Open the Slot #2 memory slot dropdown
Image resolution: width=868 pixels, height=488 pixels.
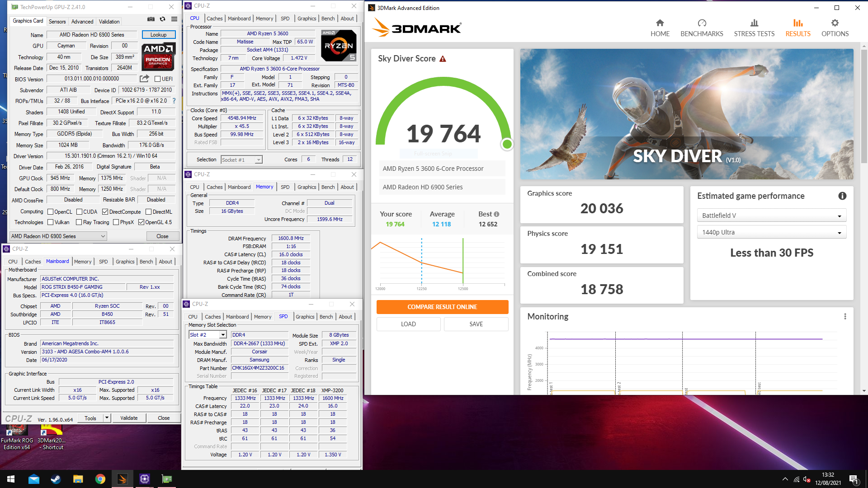(x=208, y=335)
